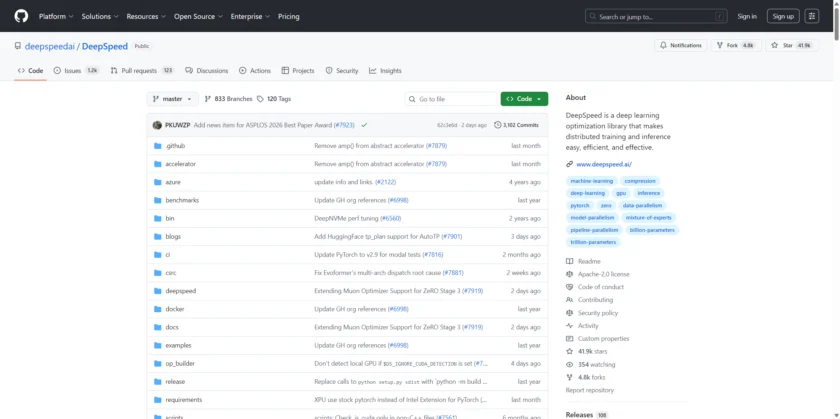Click the trillion-parameters topic tag
The image size is (840, 419).
[593, 242]
